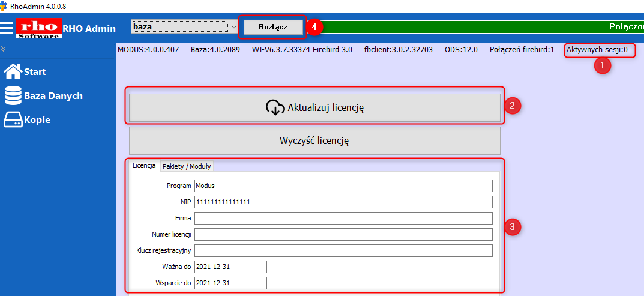
Task: Click the Klucz rejestracyjny label
Action: pyautogui.click(x=164, y=250)
